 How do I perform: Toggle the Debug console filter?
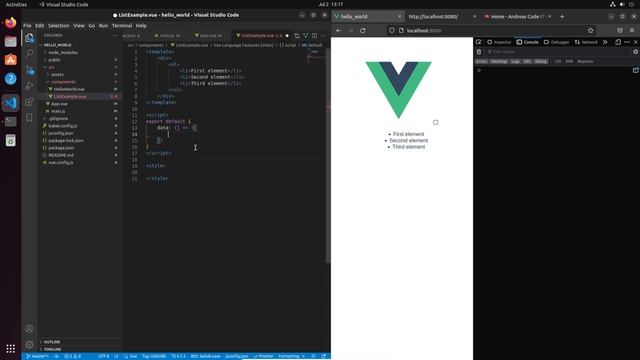point(541,61)
